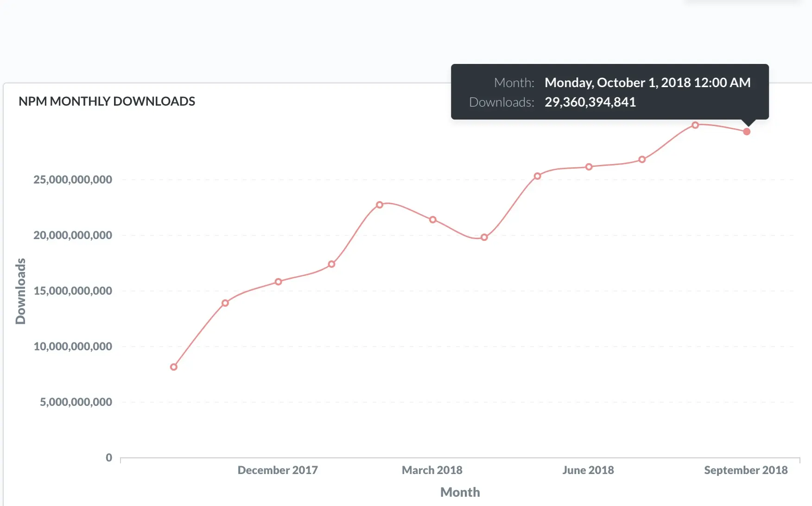
Task: Click the tooltip date Monday, October 1, 2018
Action: [647, 82]
